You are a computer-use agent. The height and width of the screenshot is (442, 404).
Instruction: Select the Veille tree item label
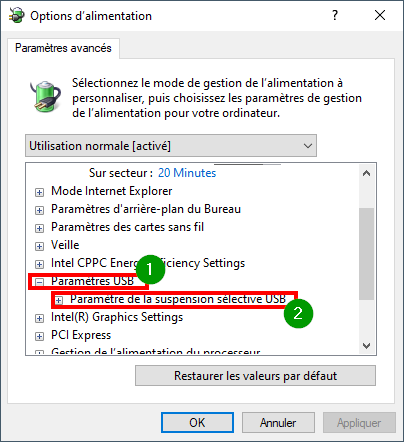pos(65,245)
